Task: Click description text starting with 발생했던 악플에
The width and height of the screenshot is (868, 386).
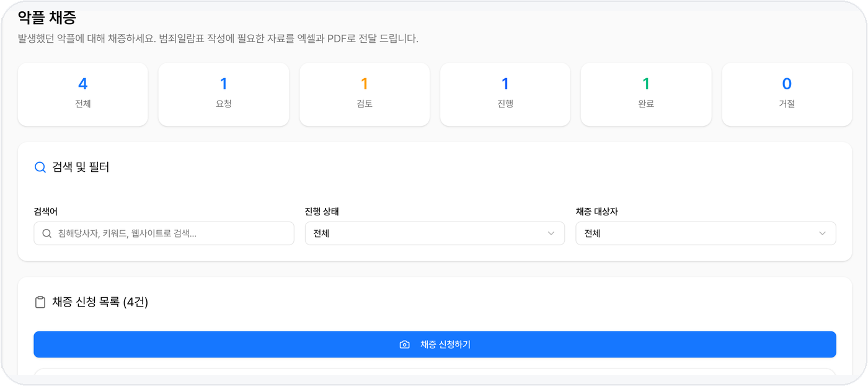Action: (218, 38)
